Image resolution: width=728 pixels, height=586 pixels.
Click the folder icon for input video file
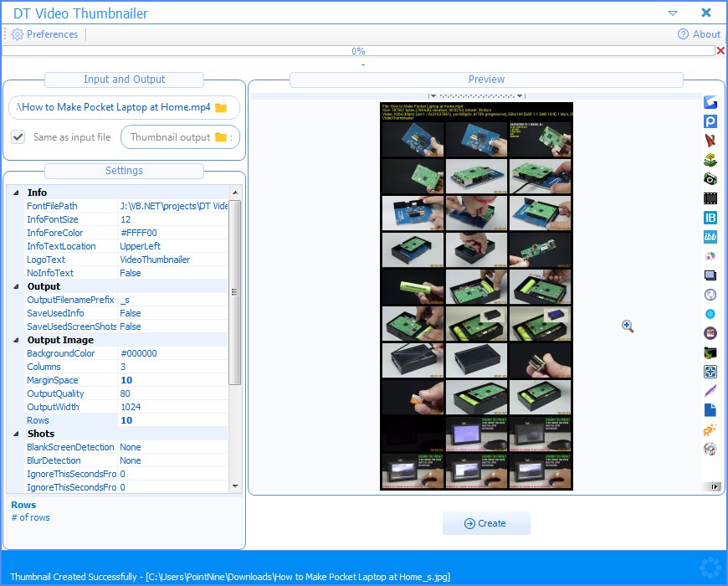point(221,108)
